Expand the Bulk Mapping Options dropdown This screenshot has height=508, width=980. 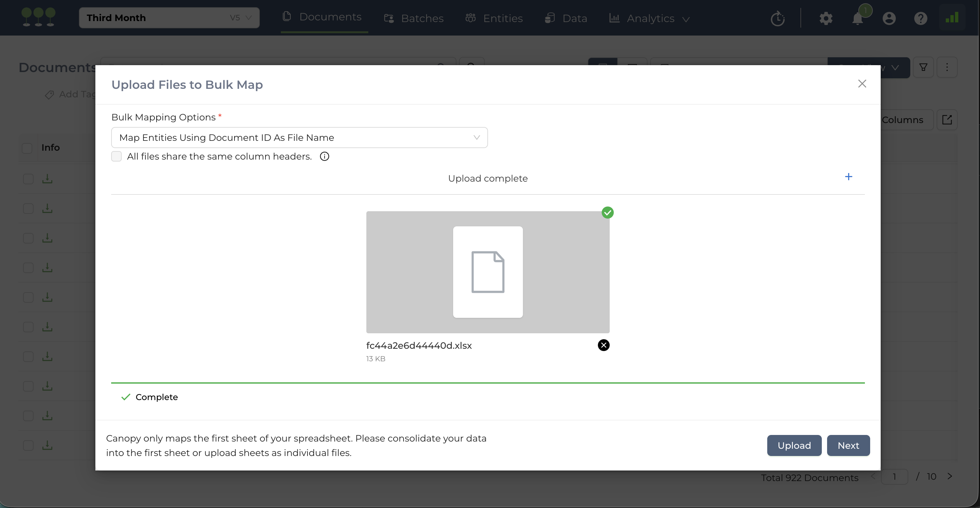[x=299, y=138]
